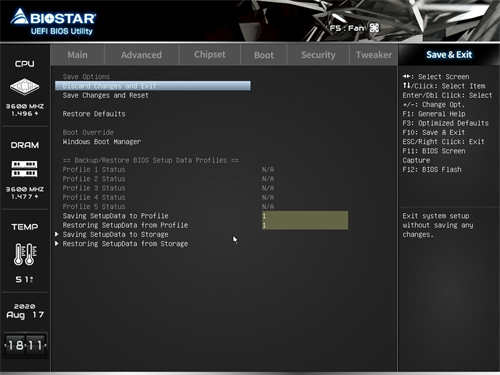This screenshot has height=375, width=500.
Task: Switch to the Boot tab
Action: (264, 55)
